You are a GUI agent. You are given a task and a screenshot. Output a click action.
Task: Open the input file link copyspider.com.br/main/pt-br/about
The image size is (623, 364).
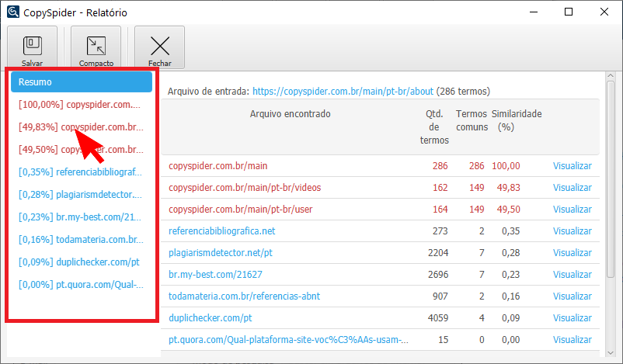(x=343, y=92)
